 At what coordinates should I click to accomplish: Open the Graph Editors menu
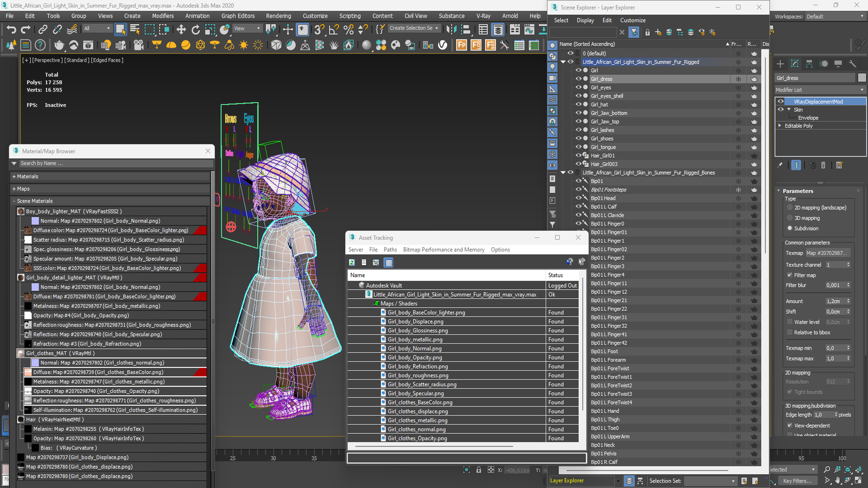(x=238, y=16)
